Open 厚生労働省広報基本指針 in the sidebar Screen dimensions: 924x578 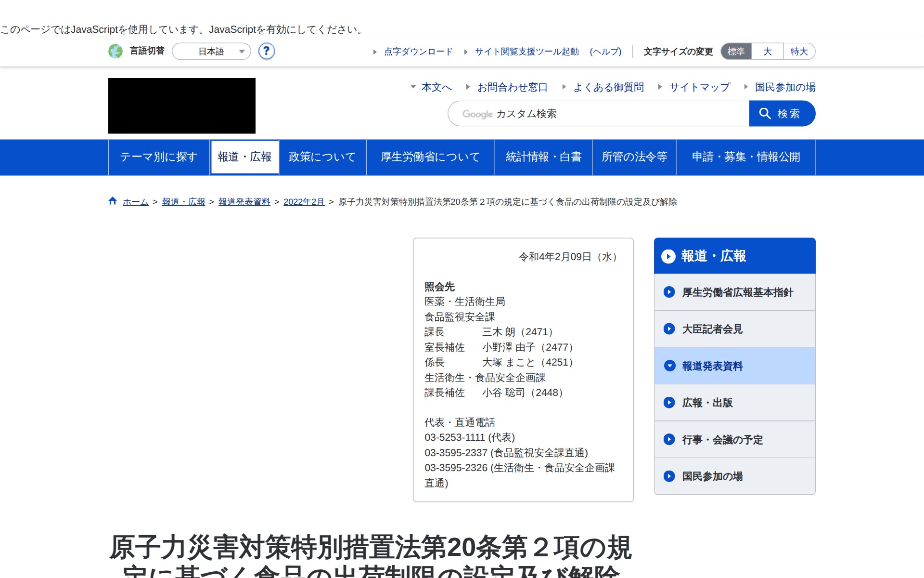(x=737, y=292)
